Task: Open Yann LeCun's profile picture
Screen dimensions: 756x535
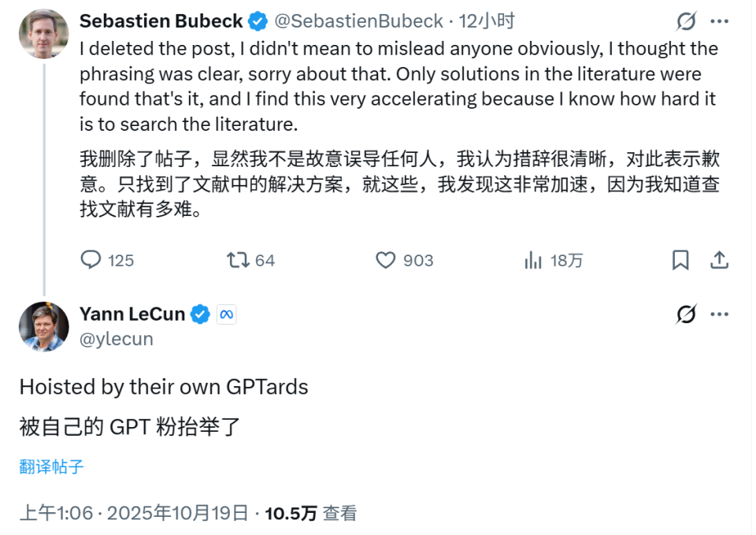Action: (44, 325)
